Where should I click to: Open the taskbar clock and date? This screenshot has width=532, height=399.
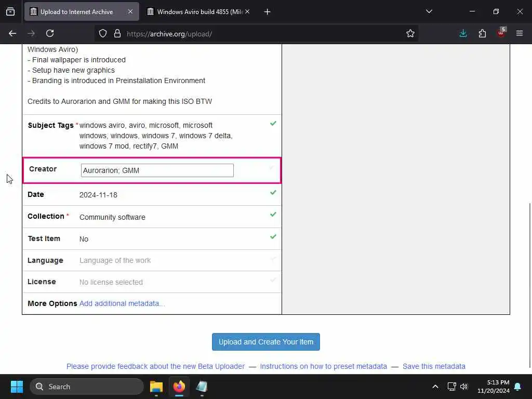(x=494, y=387)
